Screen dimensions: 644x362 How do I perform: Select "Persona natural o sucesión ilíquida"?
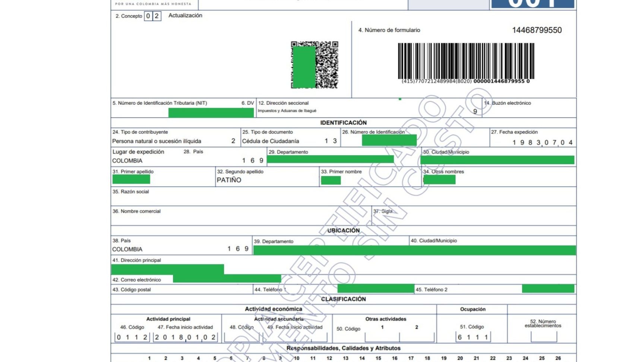pos(157,141)
